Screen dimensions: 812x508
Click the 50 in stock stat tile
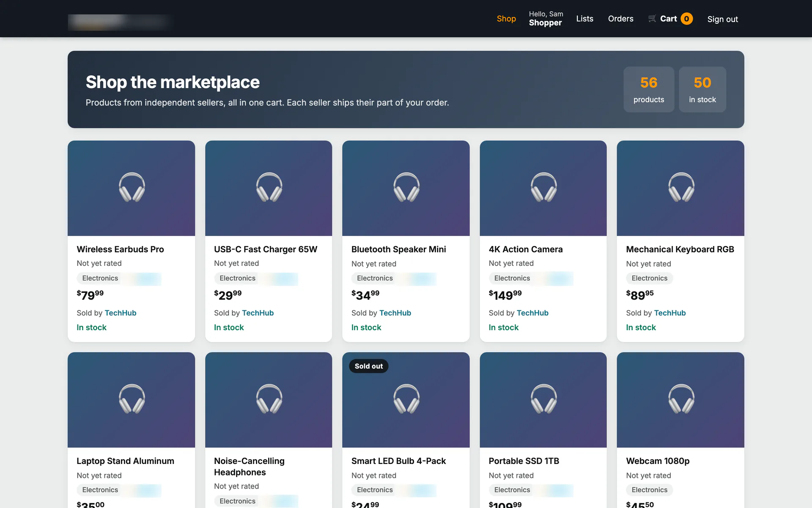coord(702,89)
